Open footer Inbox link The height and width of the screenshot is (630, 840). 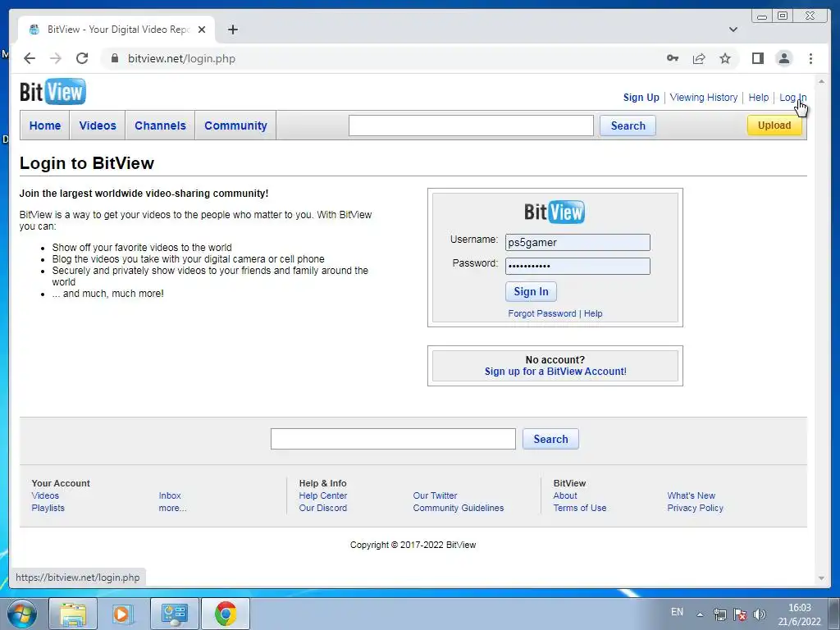170,495
